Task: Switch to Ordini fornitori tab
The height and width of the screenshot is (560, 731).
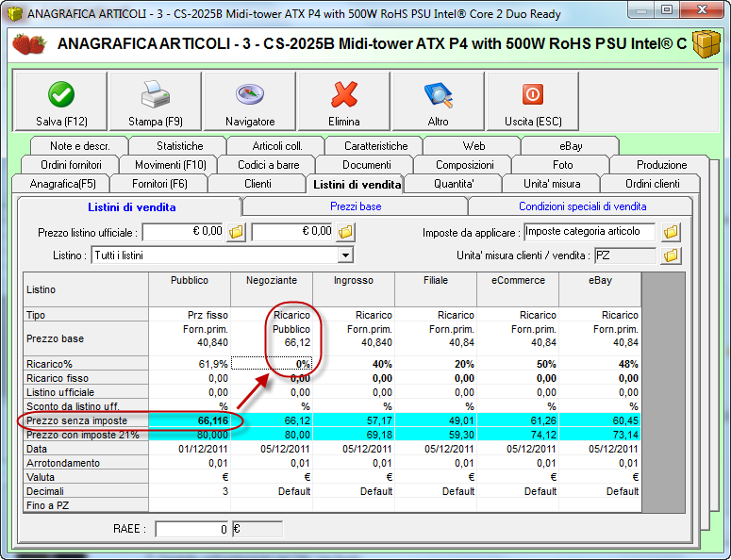Action: click(x=71, y=165)
